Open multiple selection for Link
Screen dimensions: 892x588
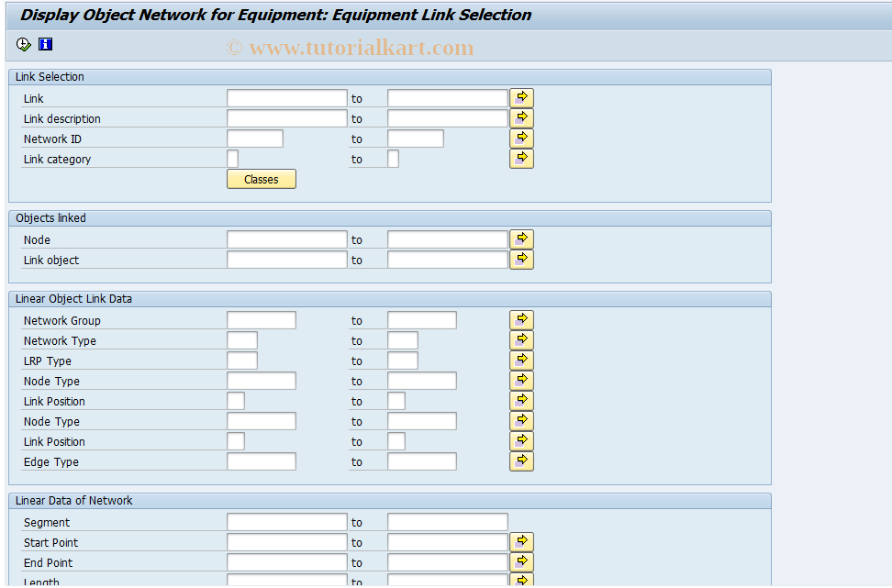[521, 97]
